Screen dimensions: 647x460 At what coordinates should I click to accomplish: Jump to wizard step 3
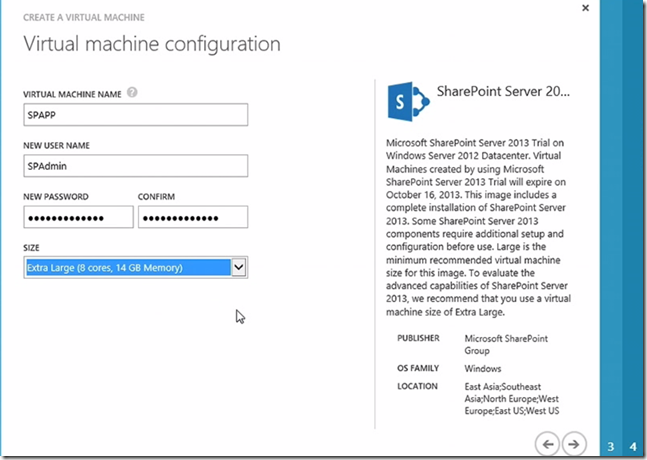pos(611,446)
